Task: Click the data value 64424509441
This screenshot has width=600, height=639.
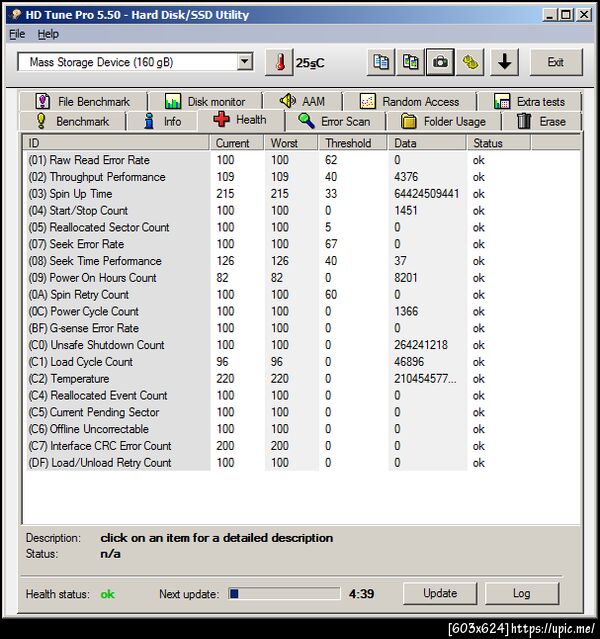Action: 426,194
